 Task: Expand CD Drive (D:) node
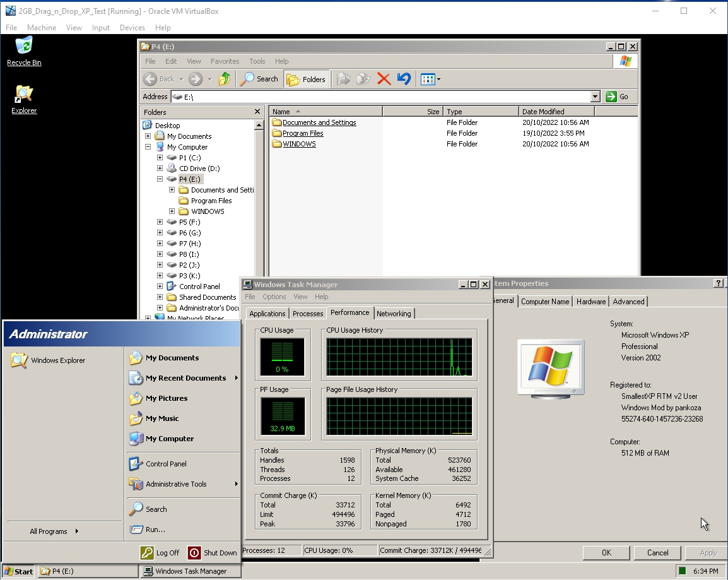click(x=160, y=168)
